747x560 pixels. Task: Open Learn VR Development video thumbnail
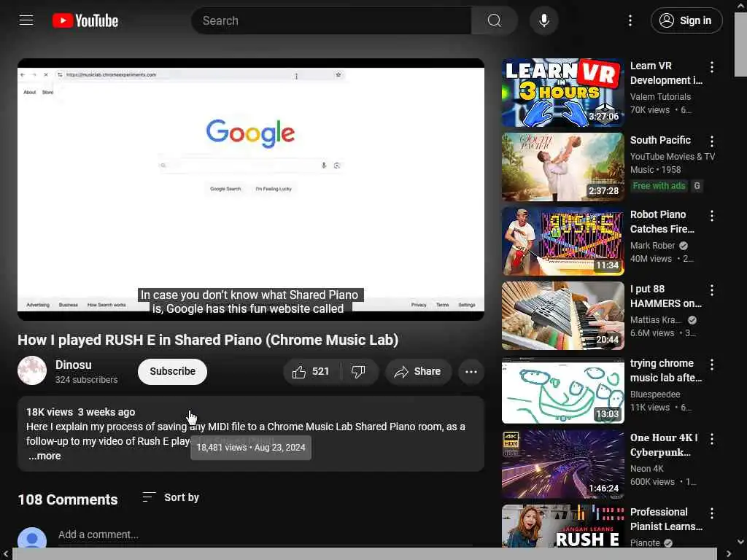tap(562, 93)
